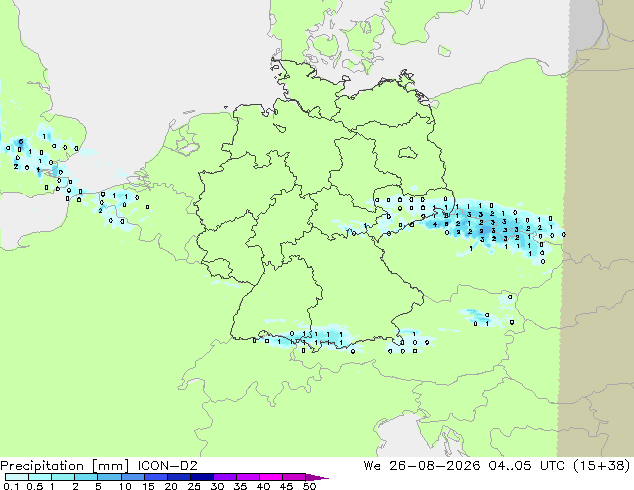634x490 pixels.
Task: Select legend swatch between 1 and 2
Action: (63, 477)
